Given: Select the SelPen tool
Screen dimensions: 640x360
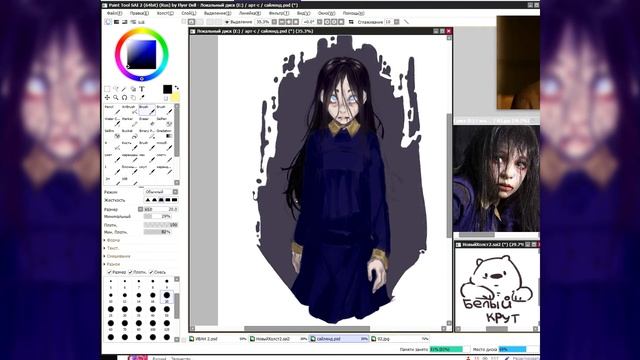Looking at the screenshot, I should click(x=164, y=122).
